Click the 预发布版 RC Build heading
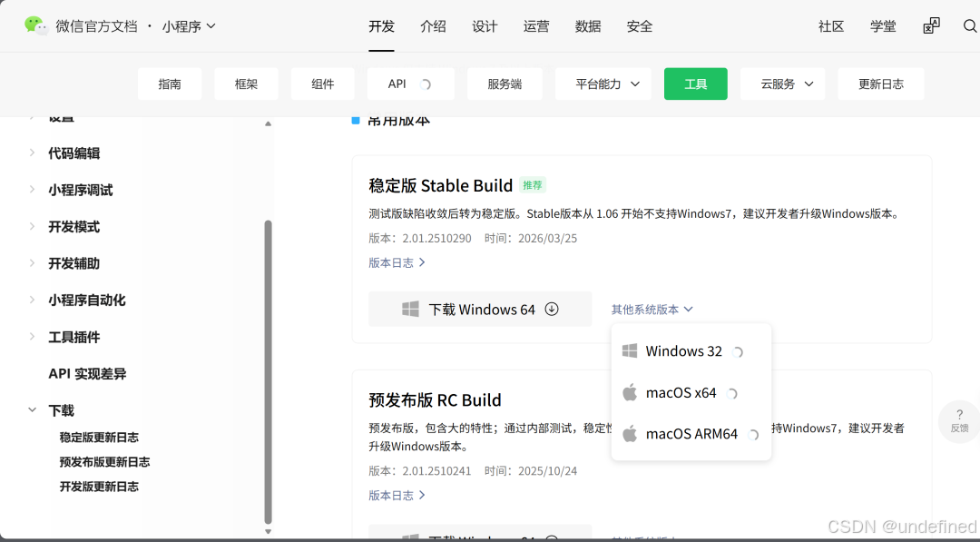This screenshot has width=980, height=542. click(435, 400)
